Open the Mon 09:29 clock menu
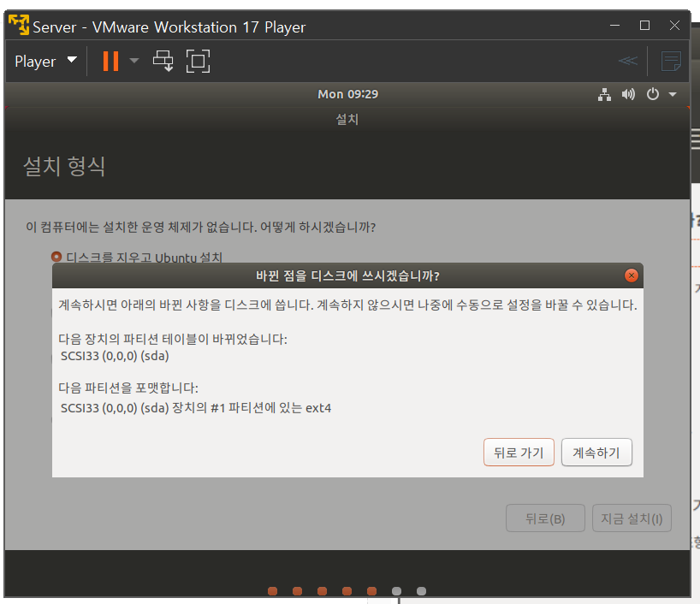700x604 pixels. click(347, 94)
